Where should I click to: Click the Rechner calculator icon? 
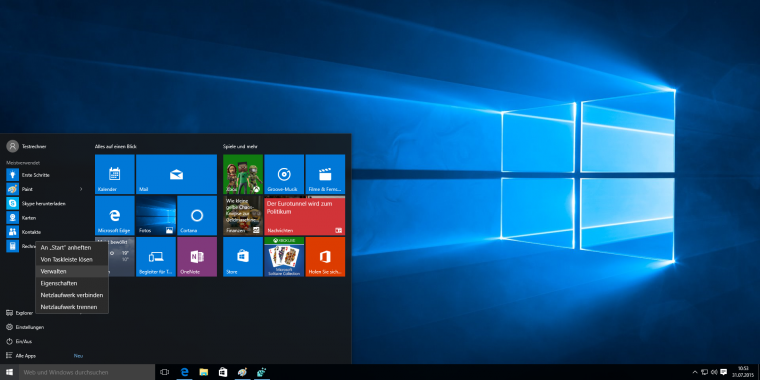click(12, 246)
